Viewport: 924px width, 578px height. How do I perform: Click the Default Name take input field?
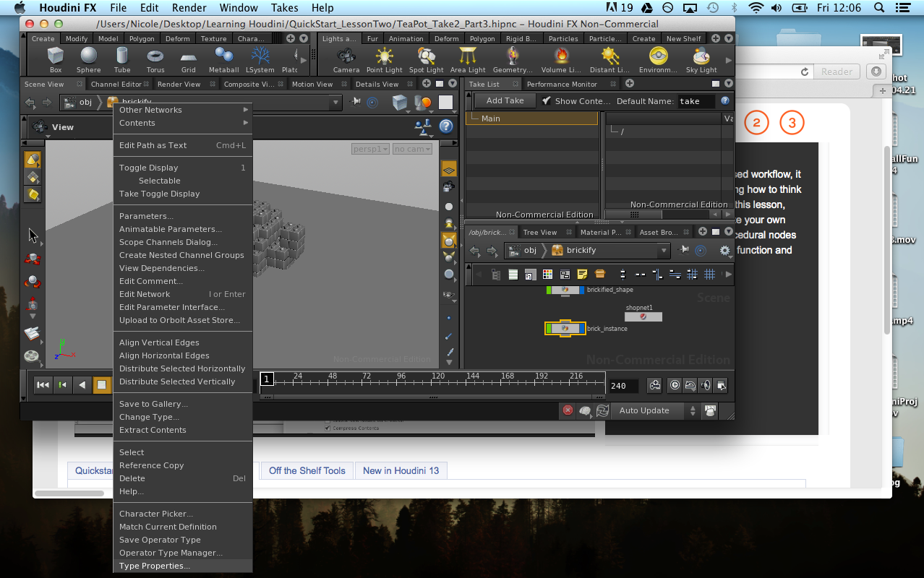[x=696, y=101]
